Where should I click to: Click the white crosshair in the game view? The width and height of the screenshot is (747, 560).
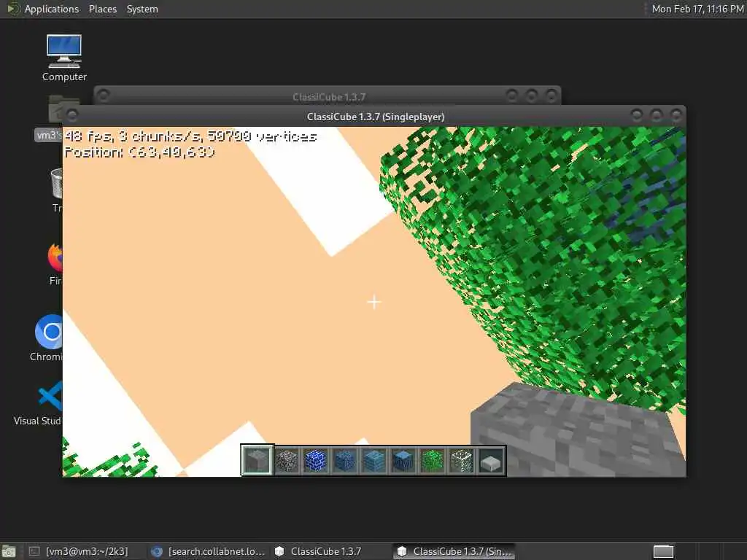374,302
